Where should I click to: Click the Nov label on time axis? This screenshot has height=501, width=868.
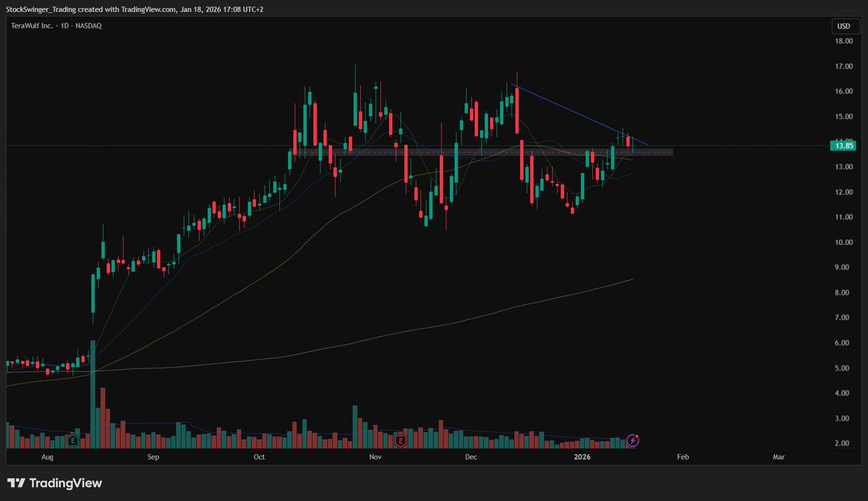pyautogui.click(x=375, y=457)
